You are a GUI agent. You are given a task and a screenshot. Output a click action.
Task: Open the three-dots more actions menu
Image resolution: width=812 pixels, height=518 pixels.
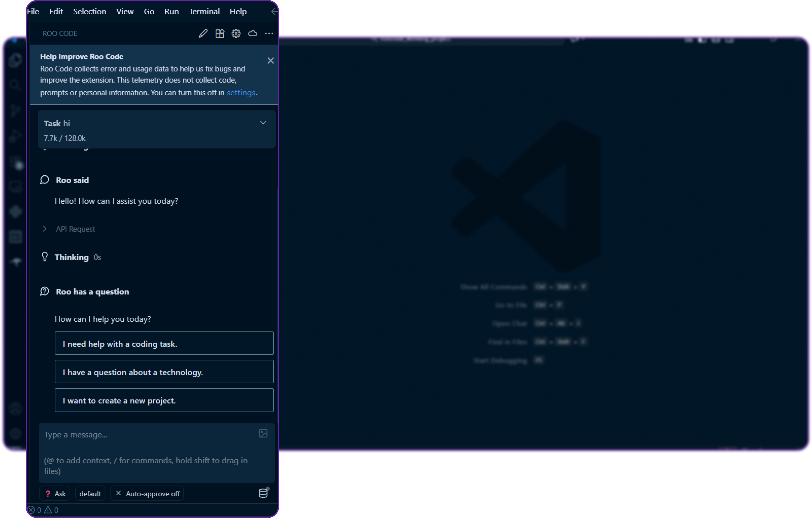click(269, 33)
